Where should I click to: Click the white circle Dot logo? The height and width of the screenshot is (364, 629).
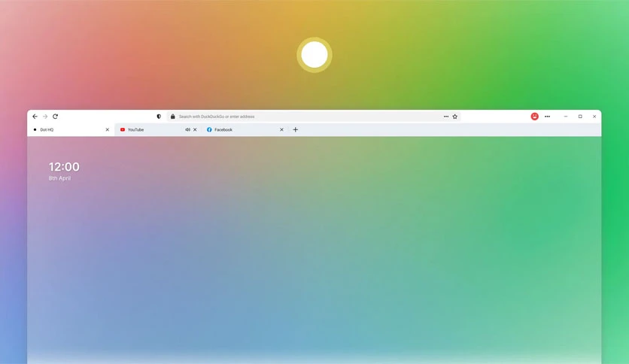click(x=314, y=55)
